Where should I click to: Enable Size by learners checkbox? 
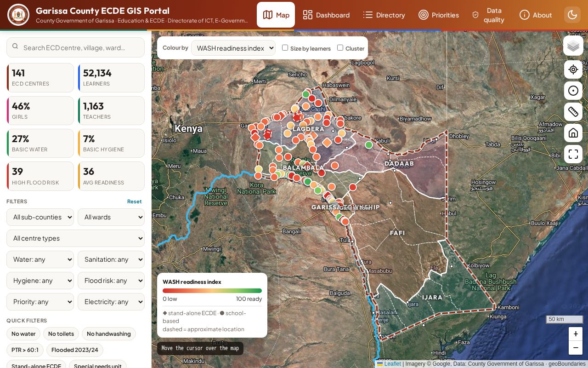point(285,48)
